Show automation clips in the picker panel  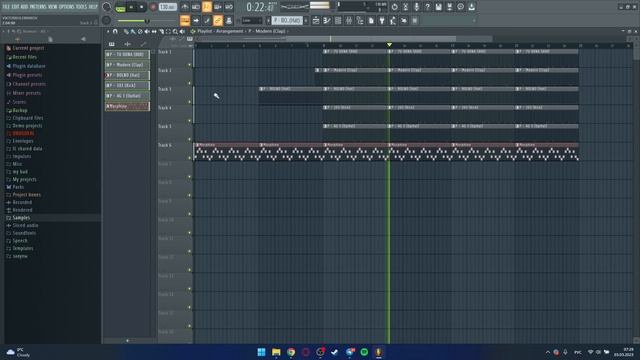[x=143, y=44]
